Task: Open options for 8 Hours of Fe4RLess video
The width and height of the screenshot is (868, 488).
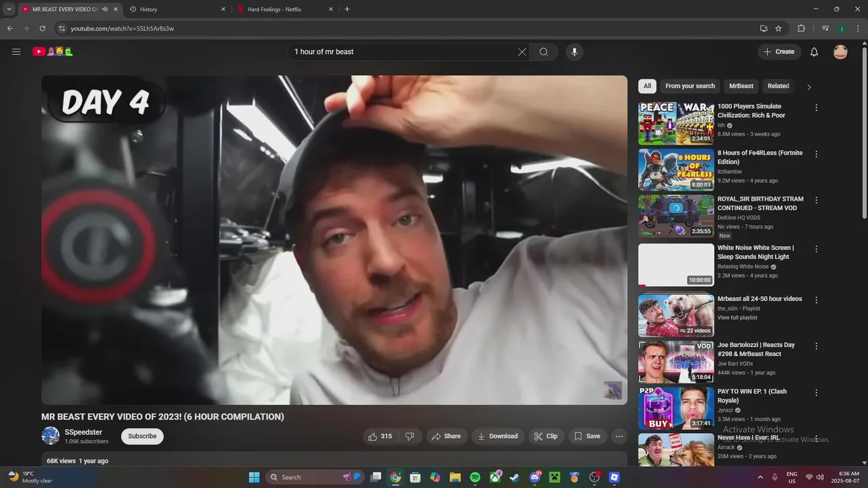Action: coord(816,154)
